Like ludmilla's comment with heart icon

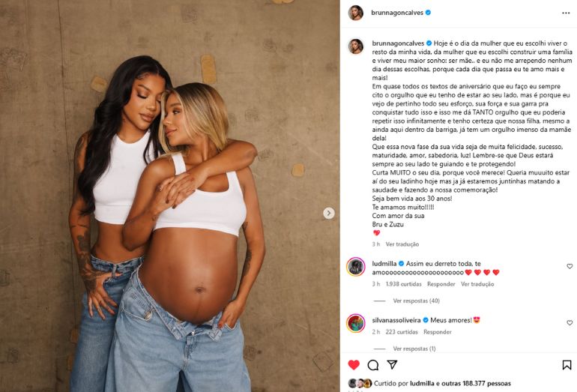570,266
